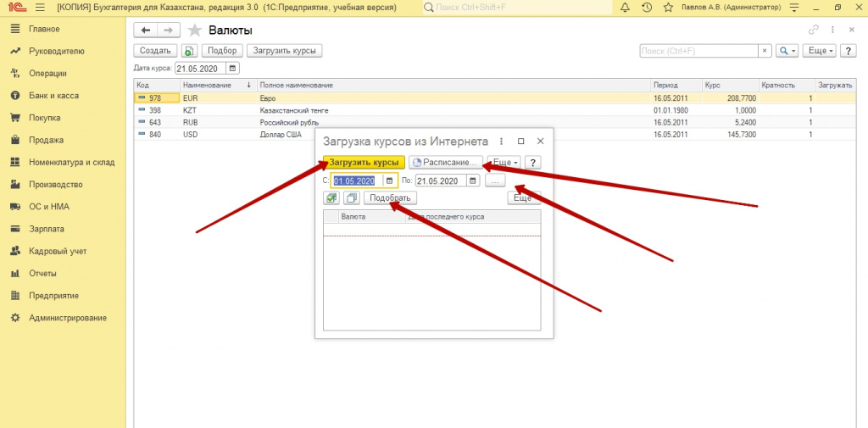This screenshot has height=428, width=868.
Task: Focus the Поиск (Ctrl+F) list search field
Action: click(698, 51)
